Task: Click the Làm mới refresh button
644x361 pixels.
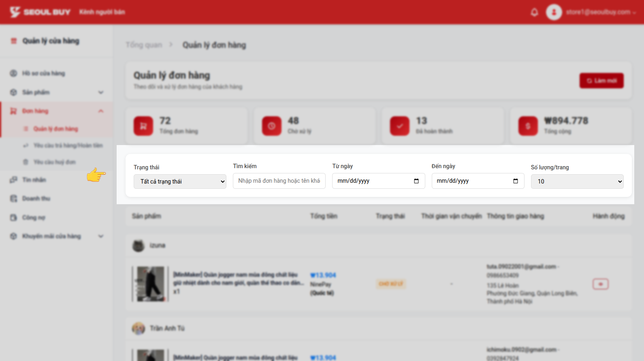Action: [x=601, y=81]
